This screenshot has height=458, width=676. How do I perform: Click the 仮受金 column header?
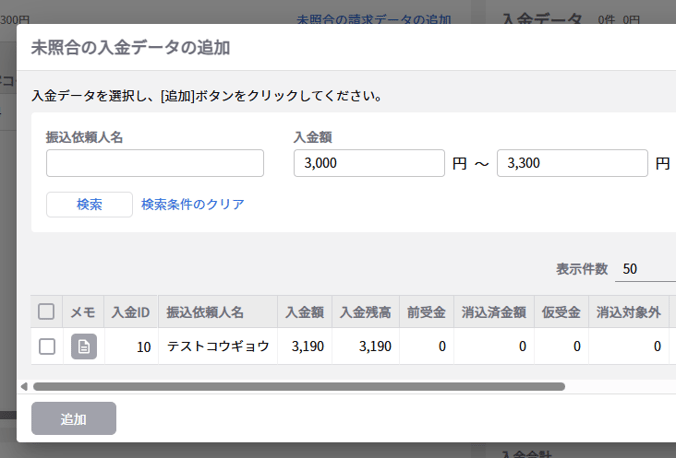[560, 312]
